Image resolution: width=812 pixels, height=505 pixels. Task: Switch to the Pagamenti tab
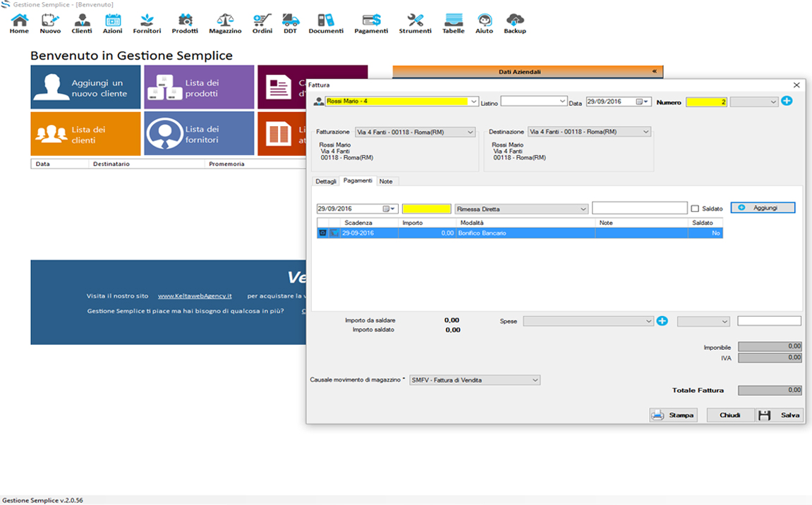[x=358, y=181]
